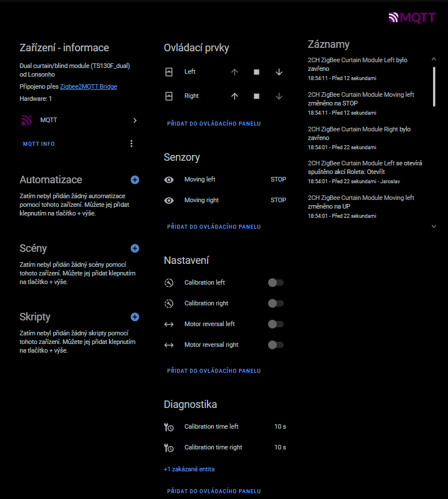Open the Left blind with up arrow
The height and width of the screenshot is (499, 448).
click(235, 72)
